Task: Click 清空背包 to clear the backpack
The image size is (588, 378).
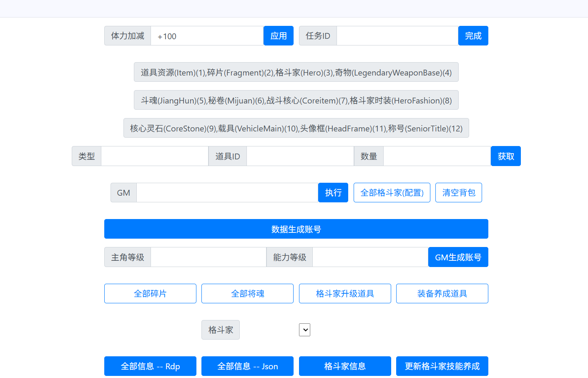Action: (x=458, y=192)
